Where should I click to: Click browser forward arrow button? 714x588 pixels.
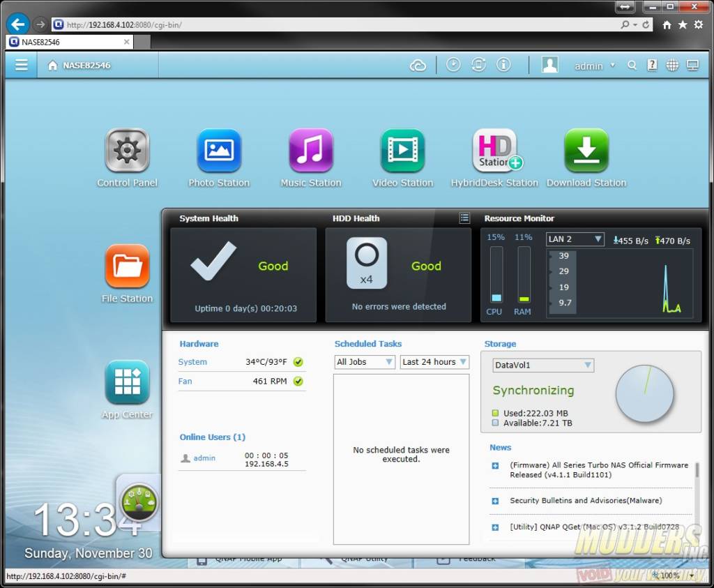click(40, 24)
